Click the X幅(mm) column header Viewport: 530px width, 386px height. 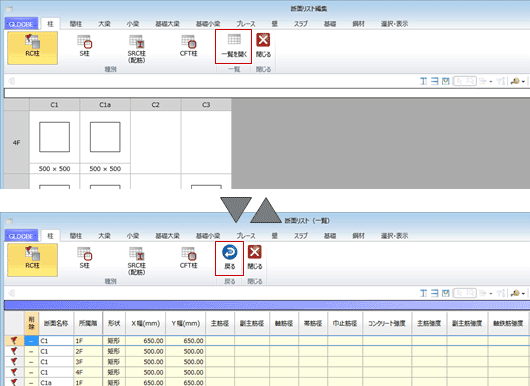(146, 323)
